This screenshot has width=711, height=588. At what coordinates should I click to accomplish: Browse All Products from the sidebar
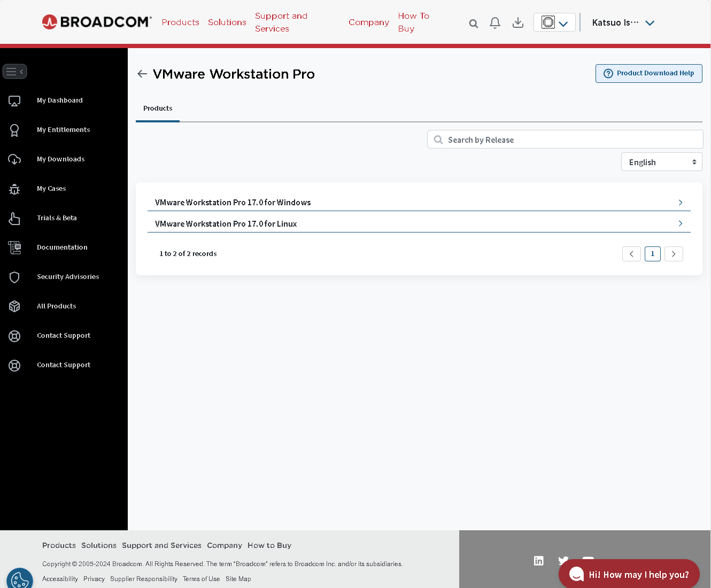pos(56,306)
